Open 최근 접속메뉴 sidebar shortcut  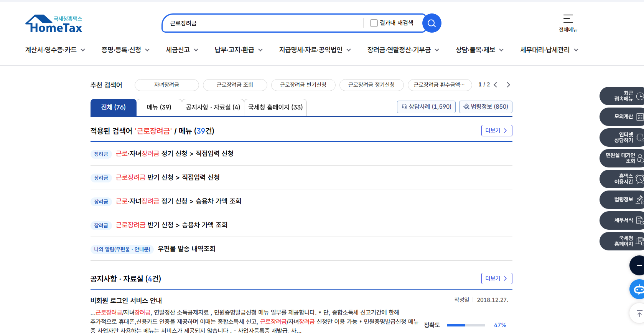click(x=622, y=96)
